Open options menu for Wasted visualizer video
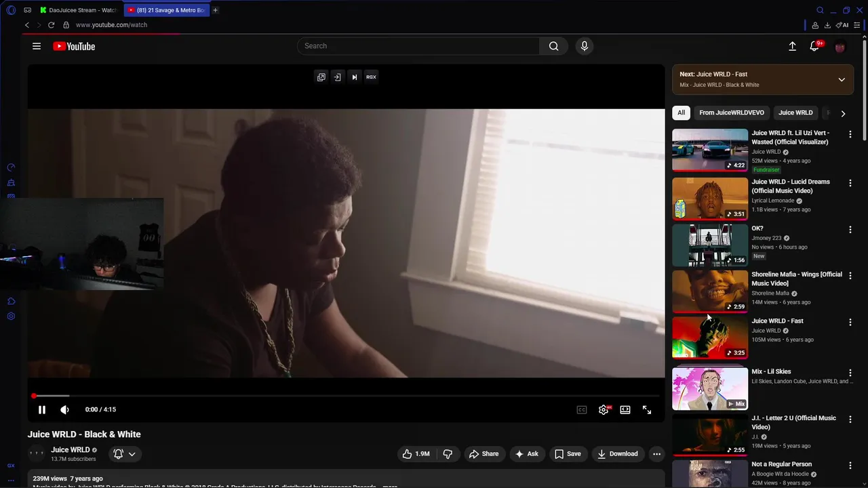The image size is (868, 488). [x=850, y=134]
